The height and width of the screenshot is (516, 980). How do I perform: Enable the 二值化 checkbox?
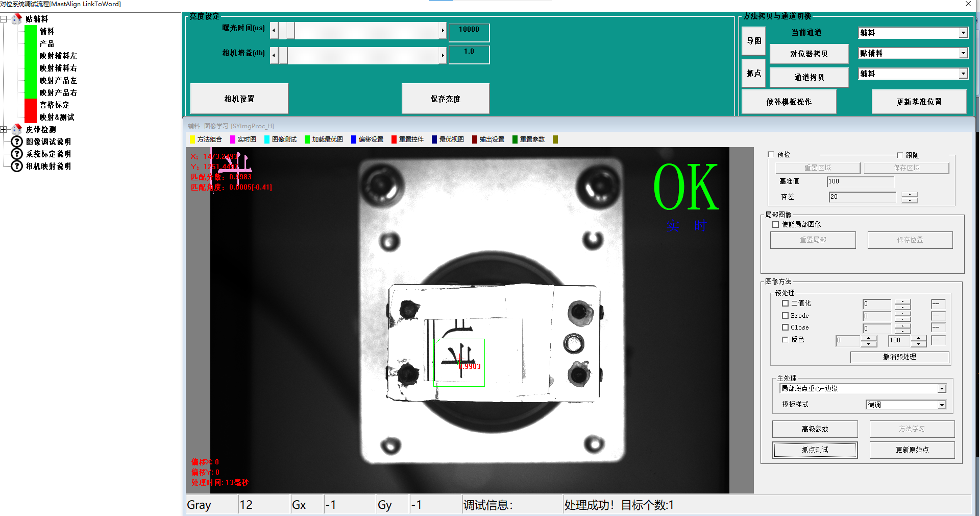click(786, 303)
